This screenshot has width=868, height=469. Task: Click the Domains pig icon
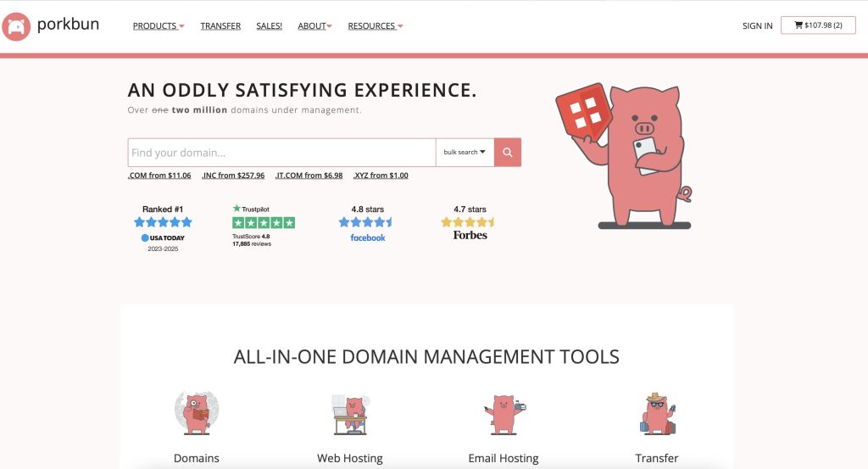(x=196, y=414)
